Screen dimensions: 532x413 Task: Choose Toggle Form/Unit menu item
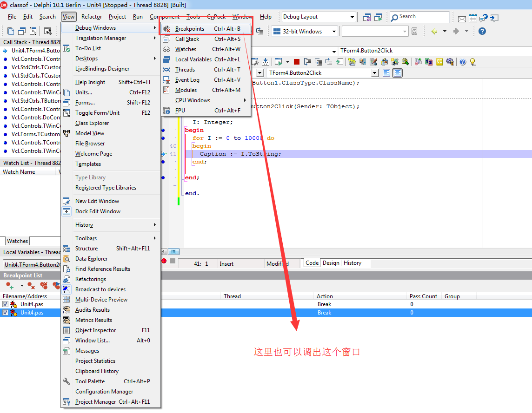click(x=110, y=113)
